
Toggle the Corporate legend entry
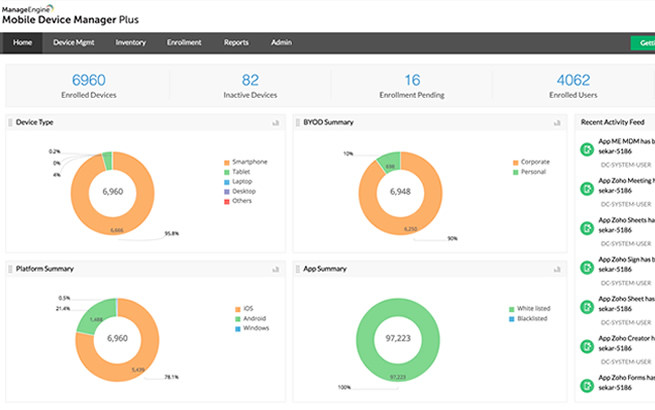pyautogui.click(x=531, y=162)
